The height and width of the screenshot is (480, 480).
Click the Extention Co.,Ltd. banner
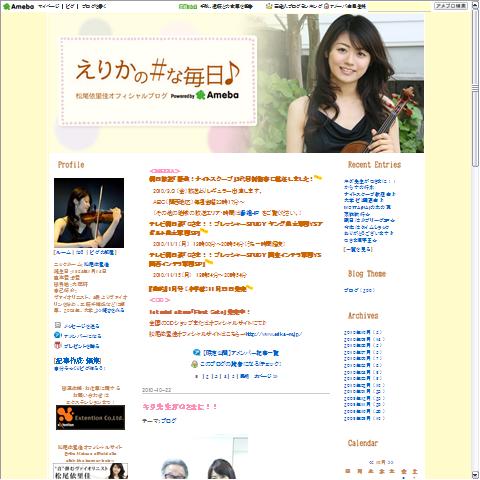90,417
